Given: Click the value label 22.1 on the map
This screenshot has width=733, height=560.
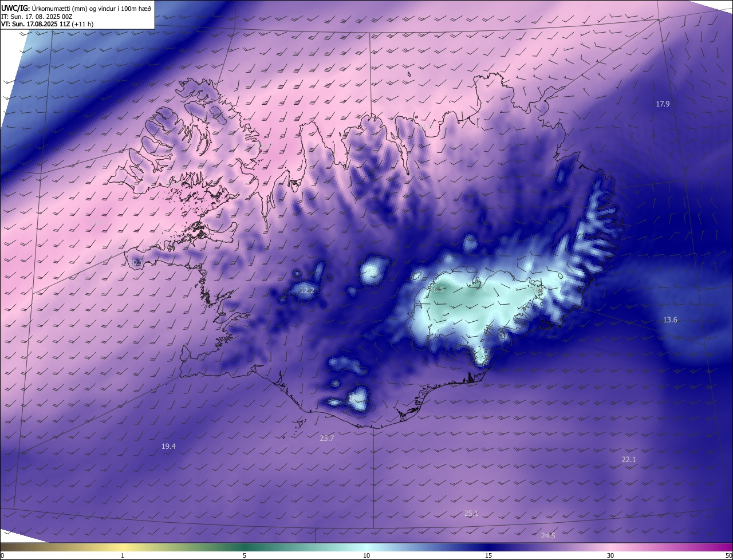Looking at the screenshot, I should tap(629, 459).
